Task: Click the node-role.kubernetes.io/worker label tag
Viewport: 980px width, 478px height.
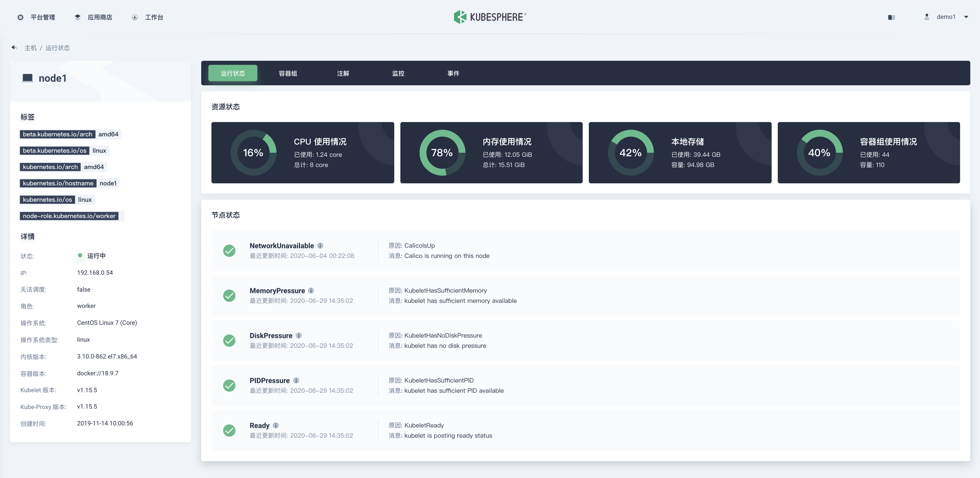Action: pos(72,216)
